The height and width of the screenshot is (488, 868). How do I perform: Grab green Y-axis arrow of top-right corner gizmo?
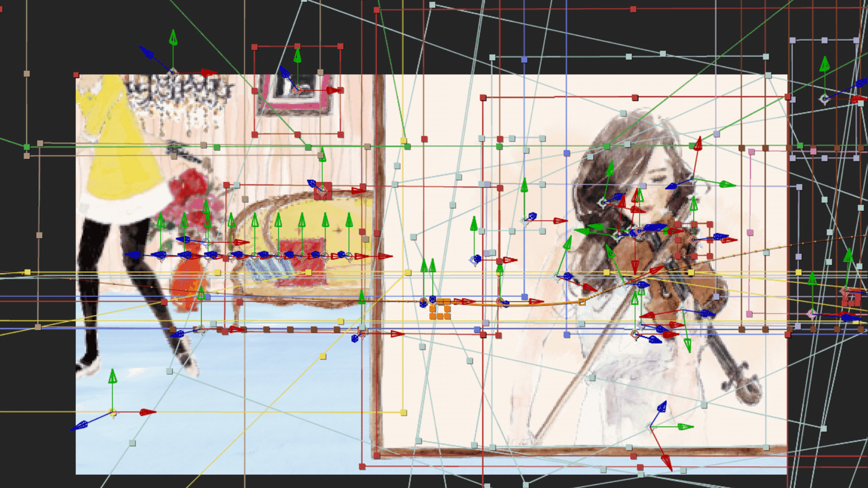824,64
